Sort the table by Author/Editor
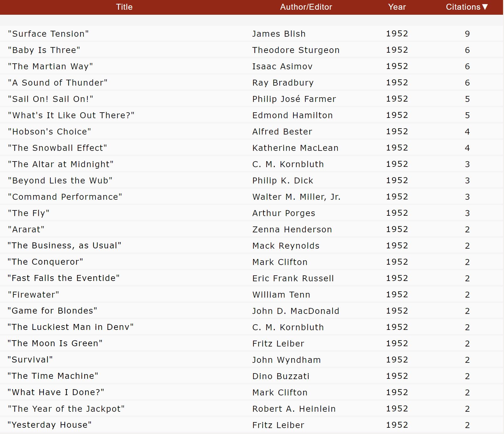This screenshot has width=504, height=434. coord(306,7)
